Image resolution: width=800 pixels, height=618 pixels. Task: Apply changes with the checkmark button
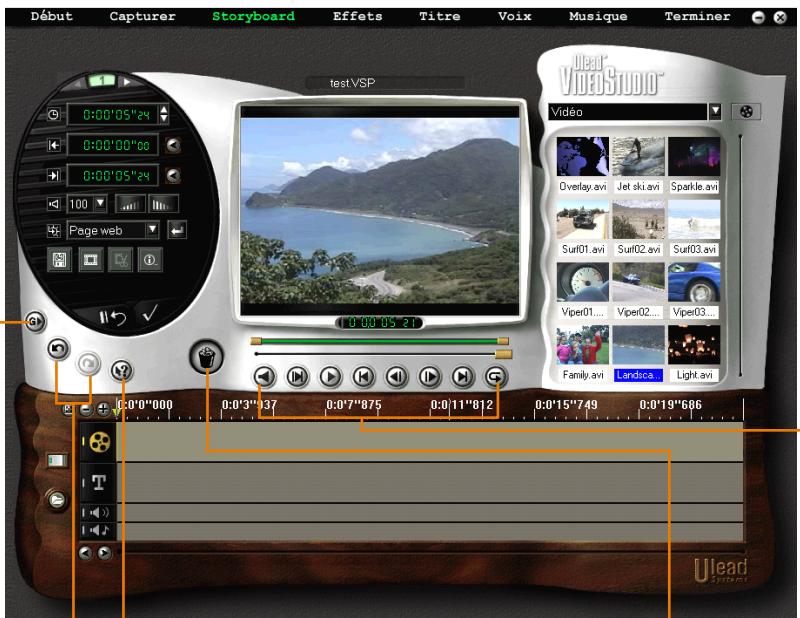click(150, 313)
